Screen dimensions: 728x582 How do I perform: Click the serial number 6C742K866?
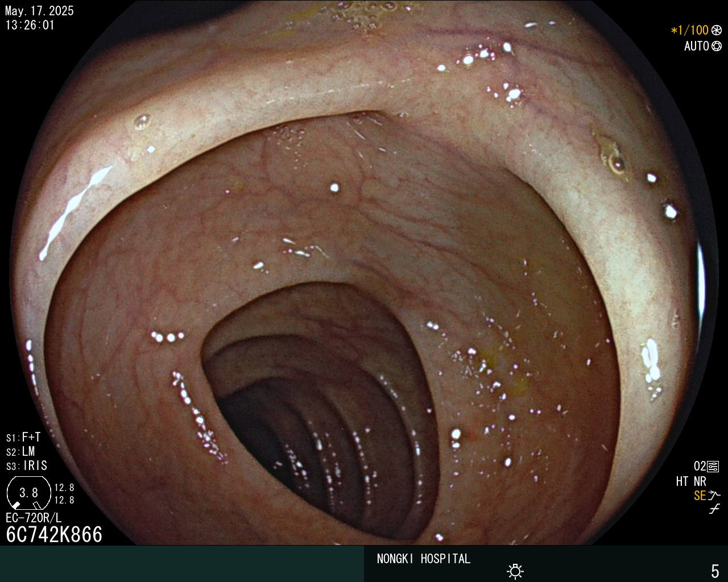pyautogui.click(x=54, y=535)
